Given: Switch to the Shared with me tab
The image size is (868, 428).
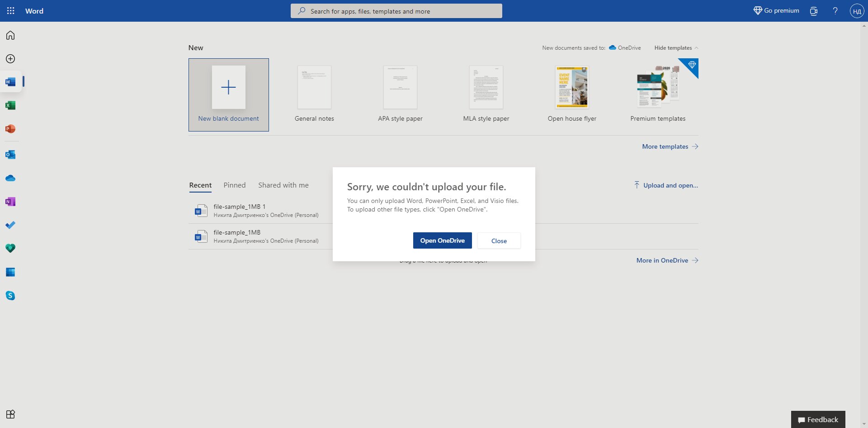Looking at the screenshot, I should (283, 185).
